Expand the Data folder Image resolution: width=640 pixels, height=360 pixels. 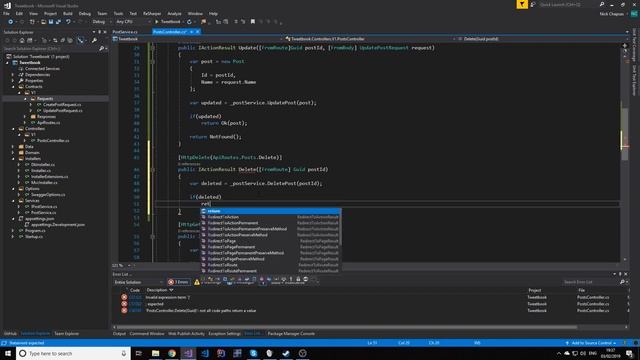pyautogui.click(x=13, y=147)
